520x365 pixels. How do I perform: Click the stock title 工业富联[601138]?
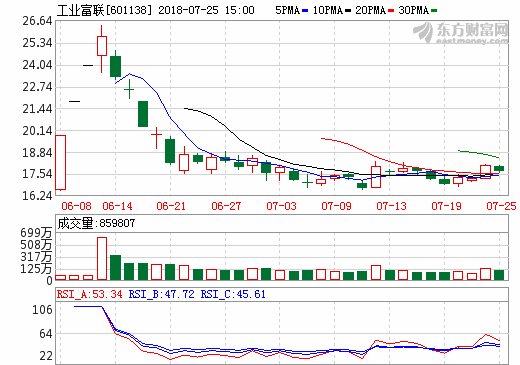(x=104, y=10)
